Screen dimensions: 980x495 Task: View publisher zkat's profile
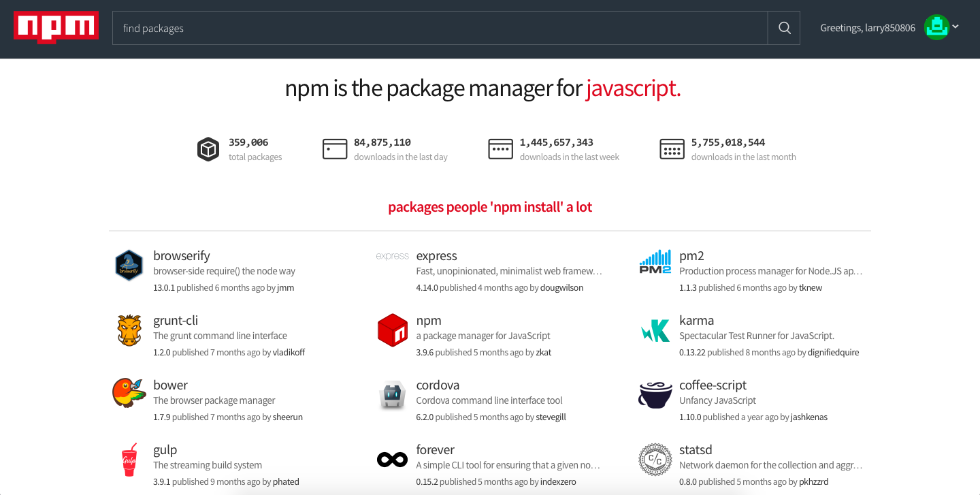tap(543, 353)
